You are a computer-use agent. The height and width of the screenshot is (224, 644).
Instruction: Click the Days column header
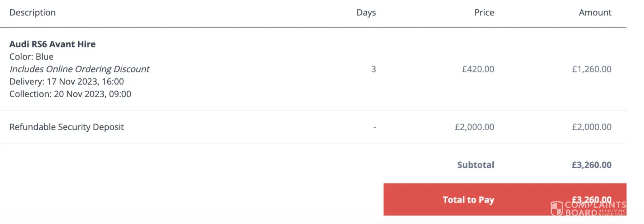point(366,13)
